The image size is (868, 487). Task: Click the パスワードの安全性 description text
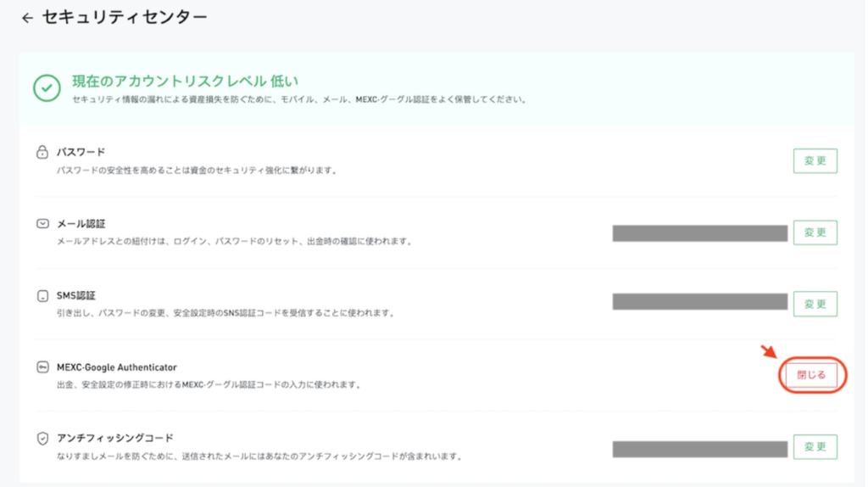tap(197, 171)
